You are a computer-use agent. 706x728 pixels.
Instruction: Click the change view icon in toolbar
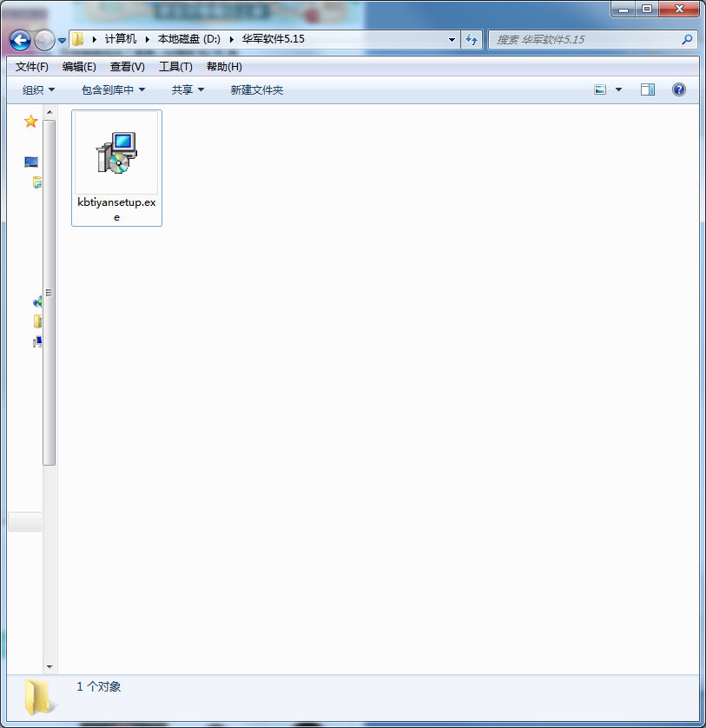(600, 89)
